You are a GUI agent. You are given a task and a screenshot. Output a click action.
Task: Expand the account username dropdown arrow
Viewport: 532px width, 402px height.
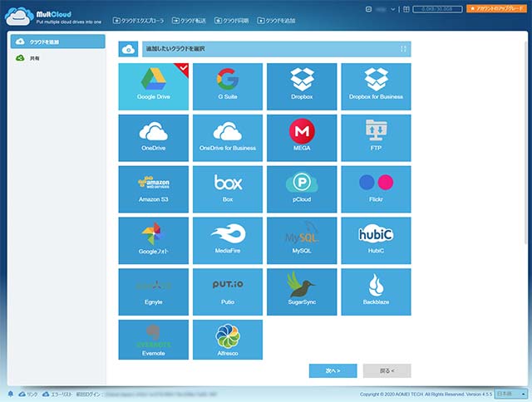pyautogui.click(x=393, y=9)
